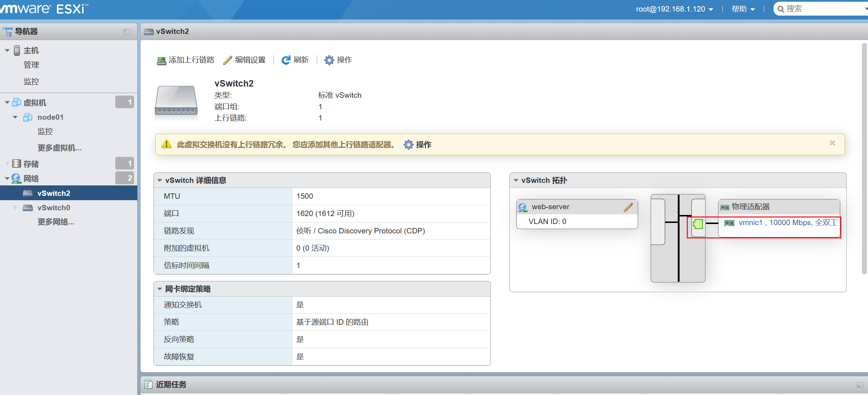Open Monitor (监控) under Host
The width and height of the screenshot is (868, 395).
(x=31, y=82)
